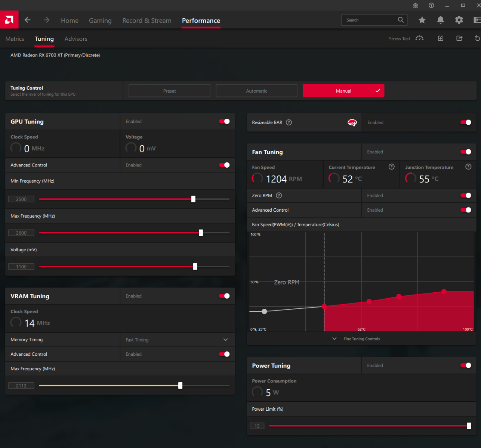Select the gray fan curve point
The height and width of the screenshot is (448, 481).
tap(264, 311)
